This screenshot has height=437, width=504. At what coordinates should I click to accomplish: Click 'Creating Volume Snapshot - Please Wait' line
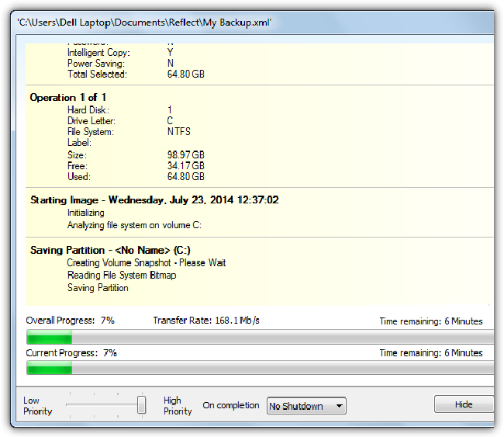coord(147,263)
